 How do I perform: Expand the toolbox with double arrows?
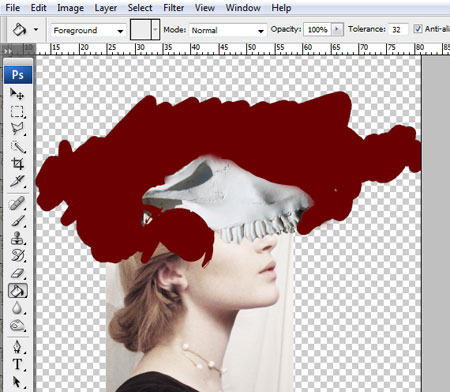pyautogui.click(x=8, y=51)
